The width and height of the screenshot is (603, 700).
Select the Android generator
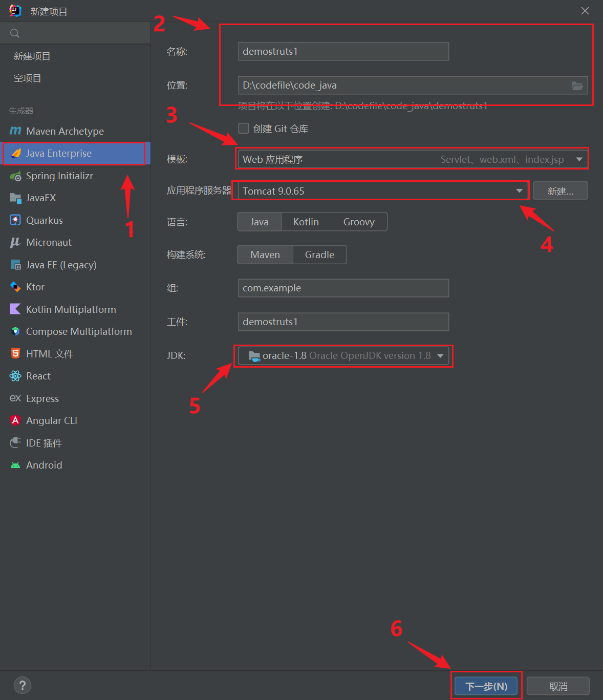75,465
